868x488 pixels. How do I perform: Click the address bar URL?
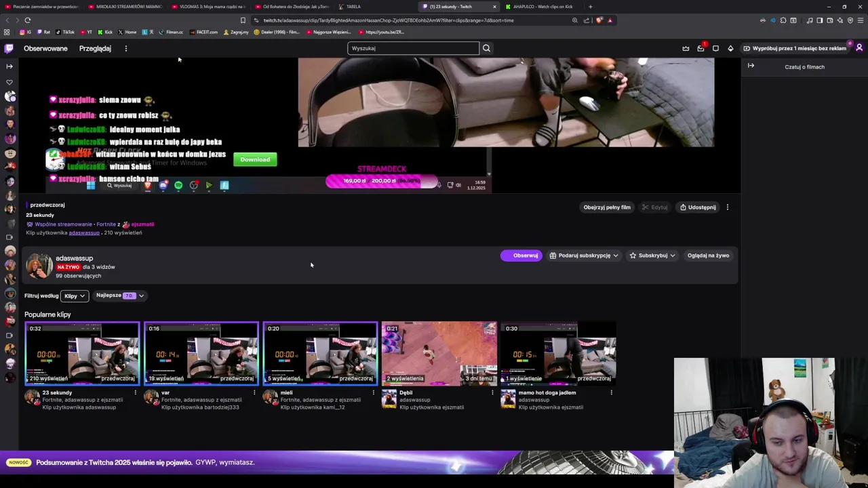[389, 20]
